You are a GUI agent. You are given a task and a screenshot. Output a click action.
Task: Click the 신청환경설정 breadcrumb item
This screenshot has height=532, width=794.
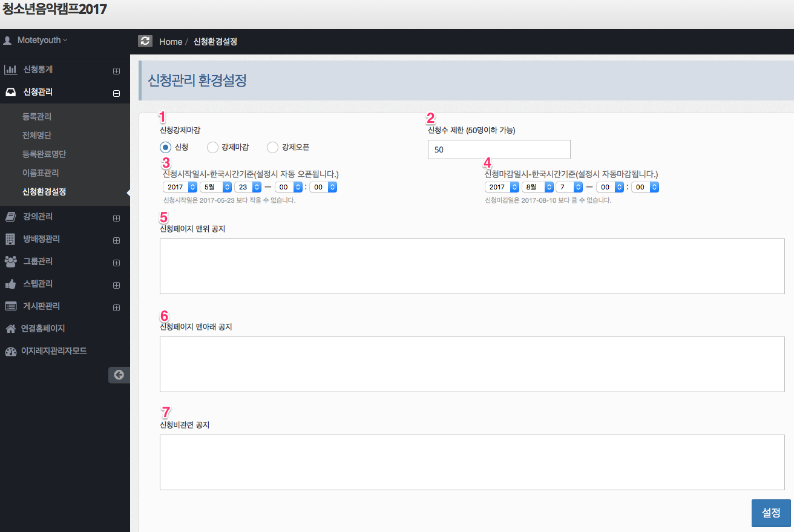[x=215, y=41]
